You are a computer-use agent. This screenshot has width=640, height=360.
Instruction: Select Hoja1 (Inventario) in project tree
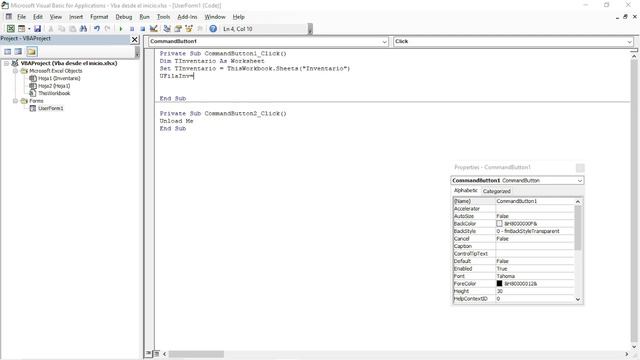[x=59, y=78]
